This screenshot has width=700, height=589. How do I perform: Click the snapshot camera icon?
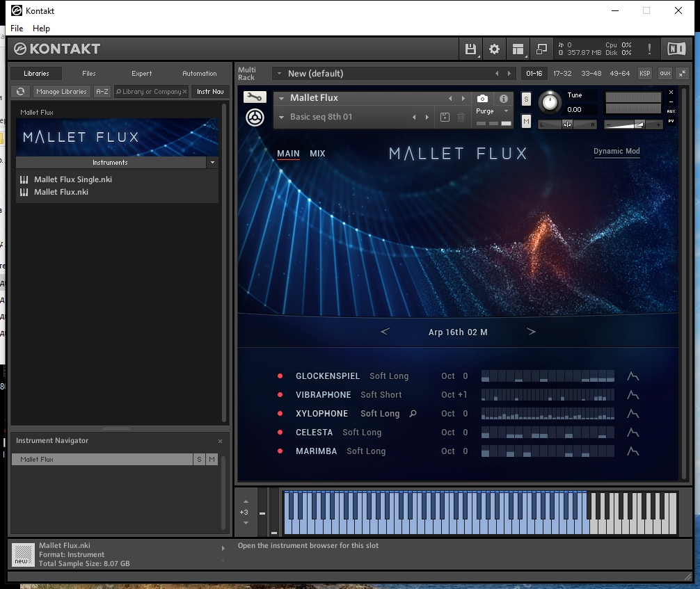[x=482, y=99]
